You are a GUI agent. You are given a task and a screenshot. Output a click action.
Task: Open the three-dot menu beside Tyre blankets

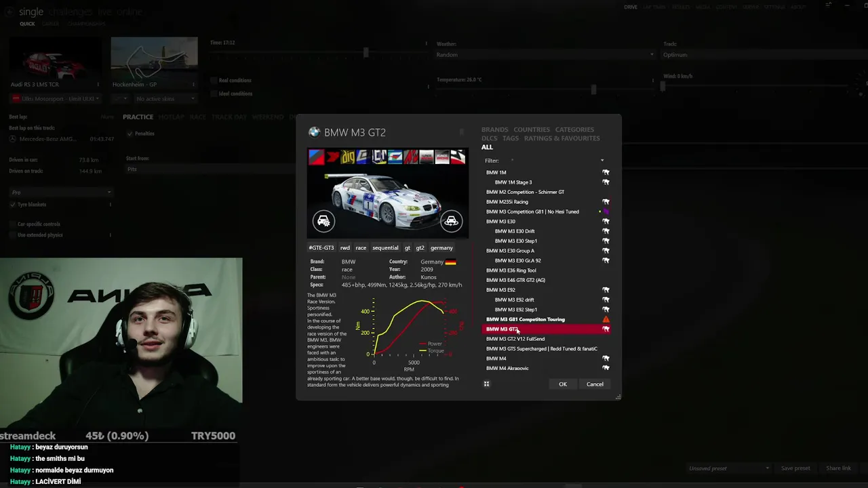pos(110,205)
